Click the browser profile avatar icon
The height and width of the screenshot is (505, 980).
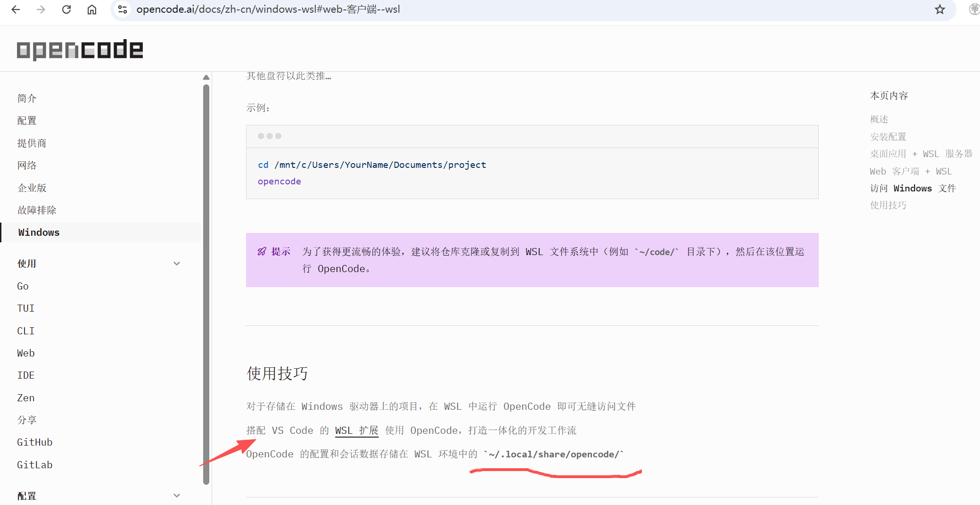pos(974,9)
